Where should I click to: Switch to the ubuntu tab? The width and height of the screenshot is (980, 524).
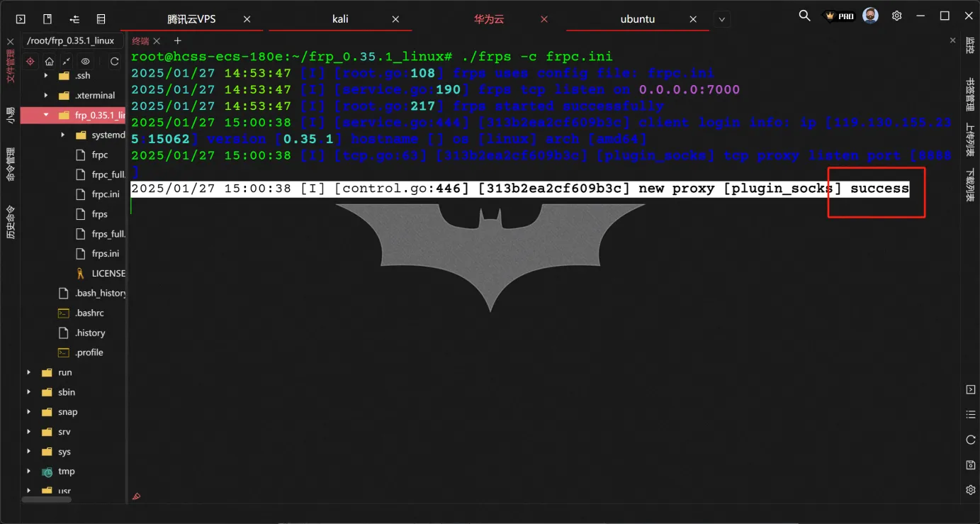[x=637, y=19]
